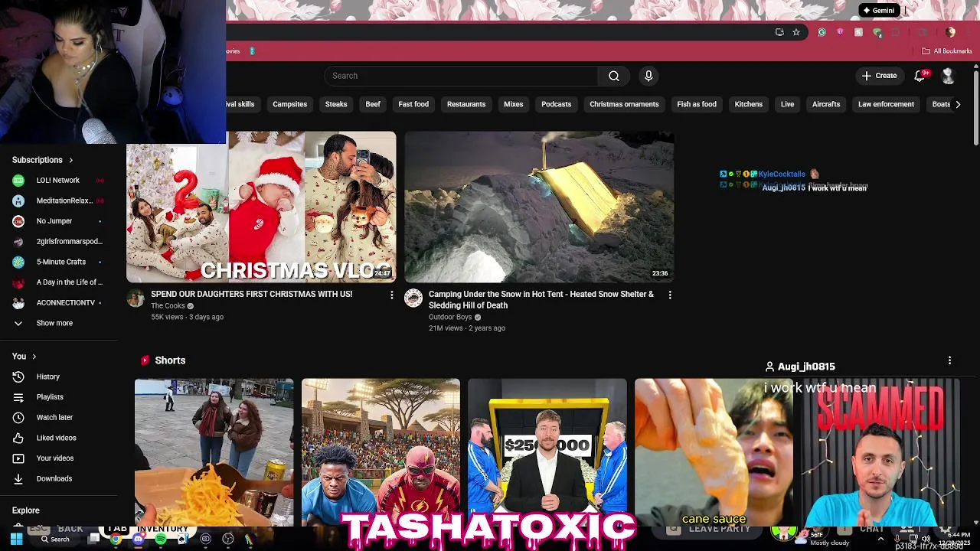Select the Restaurants category chip
The height and width of the screenshot is (551, 980).
(x=466, y=104)
